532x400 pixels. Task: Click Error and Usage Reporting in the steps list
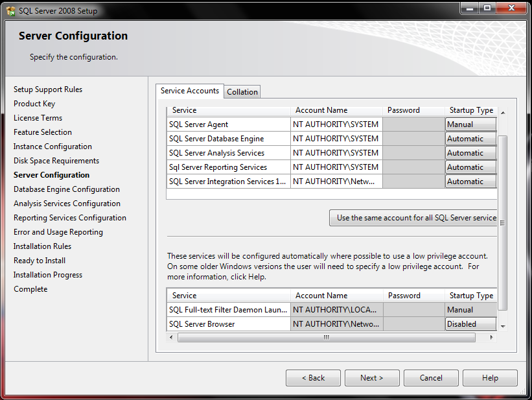click(58, 232)
